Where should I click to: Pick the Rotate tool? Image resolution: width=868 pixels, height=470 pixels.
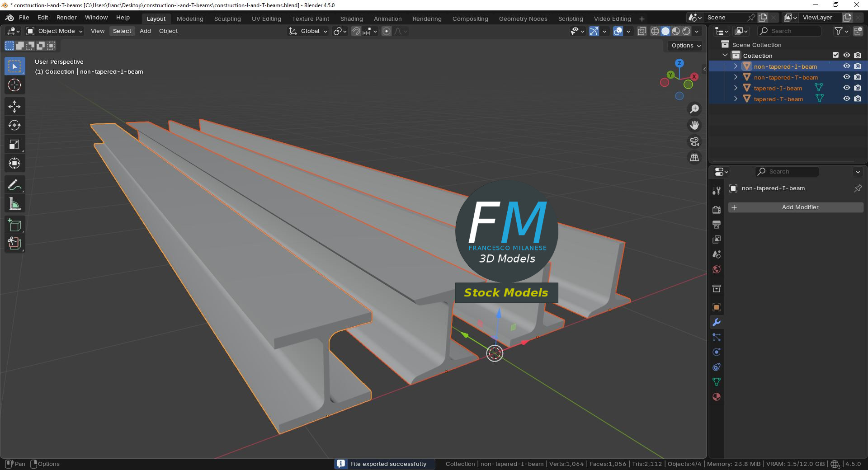(x=14, y=125)
